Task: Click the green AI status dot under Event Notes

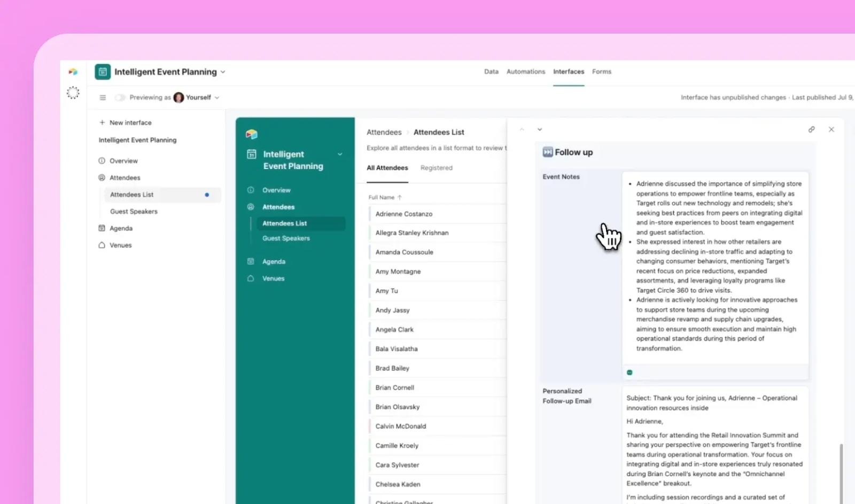Action: point(629,373)
